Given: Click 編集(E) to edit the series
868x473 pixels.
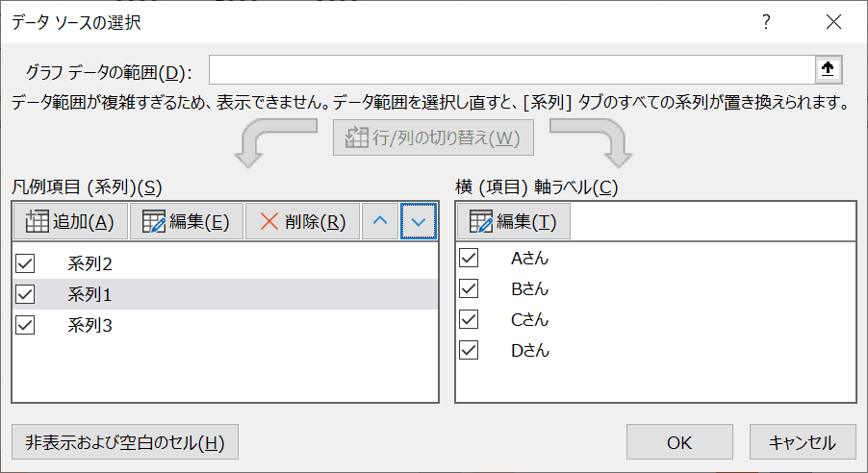Looking at the screenshot, I should pos(187,221).
